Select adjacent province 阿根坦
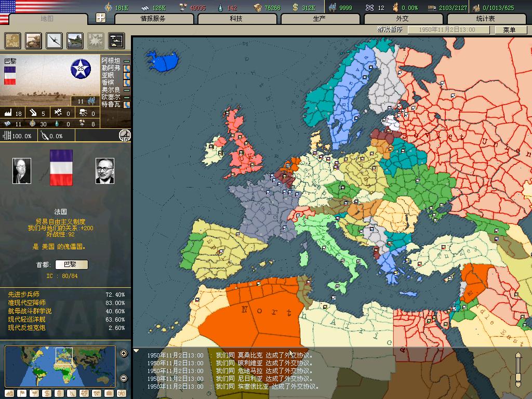The height and width of the screenshot is (399, 532). (x=111, y=61)
